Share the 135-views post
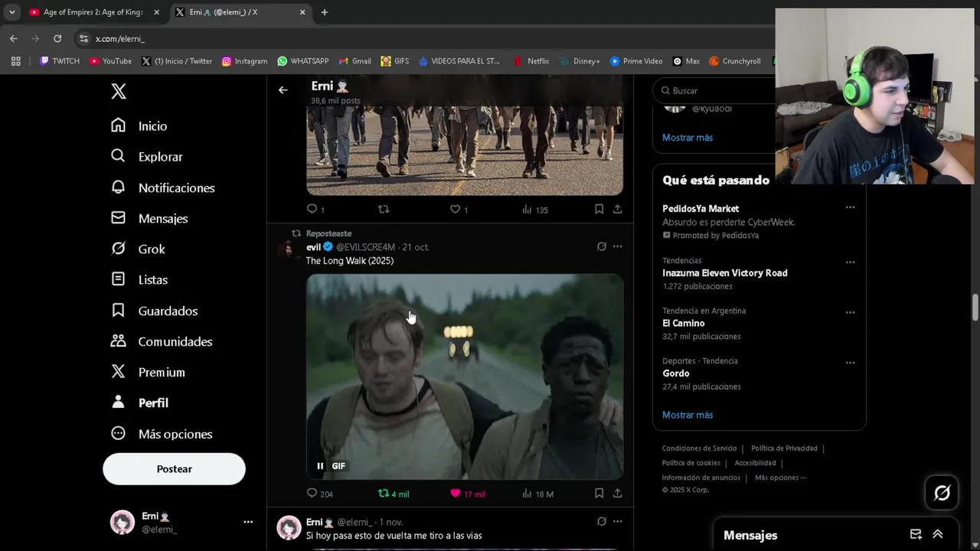 point(617,209)
